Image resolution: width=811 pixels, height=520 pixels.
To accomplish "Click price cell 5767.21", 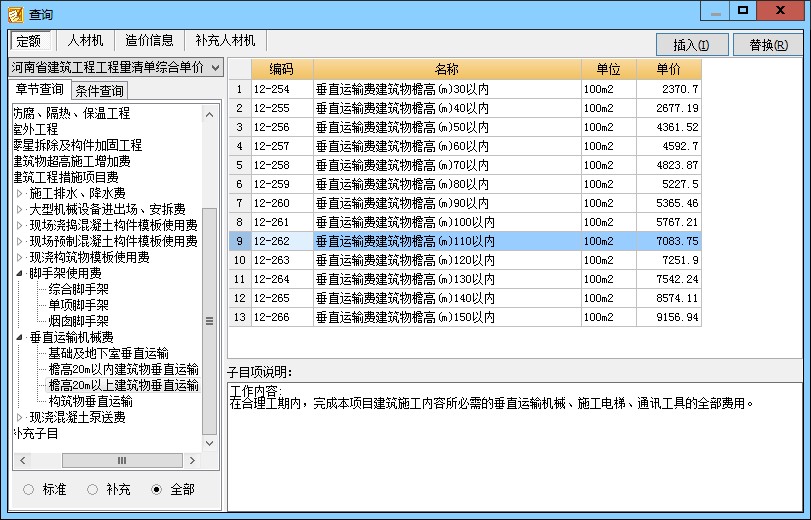I will tap(669, 222).
